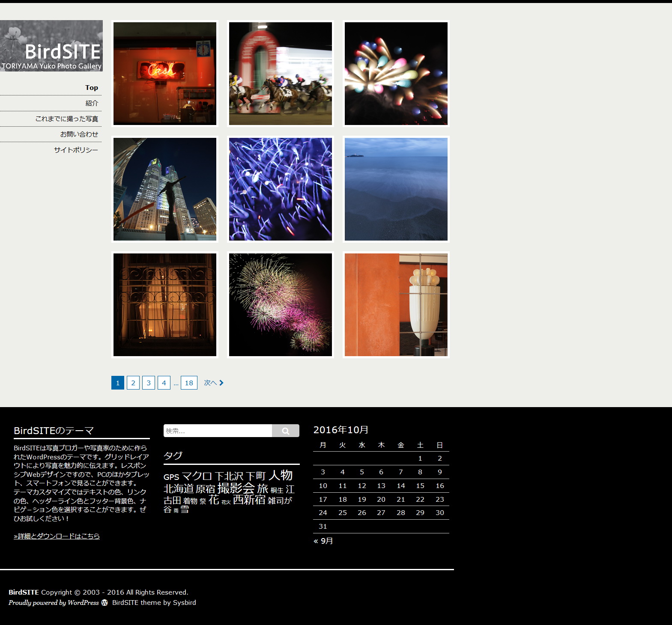Click the 雪 tag
Screen dimensions: 672x625
pyautogui.click(x=185, y=509)
